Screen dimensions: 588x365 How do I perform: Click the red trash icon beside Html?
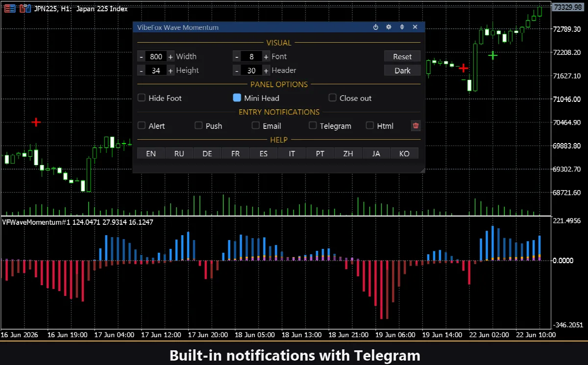click(x=416, y=126)
